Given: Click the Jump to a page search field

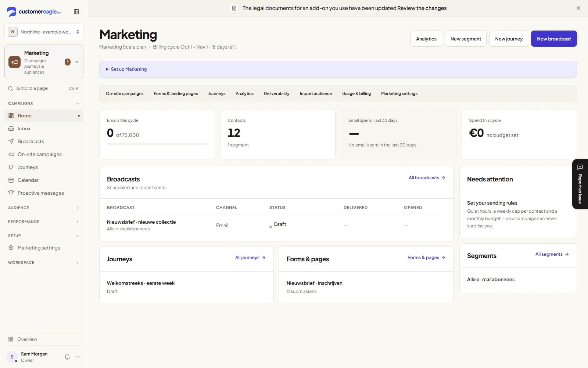Looking at the screenshot, I should point(44,88).
